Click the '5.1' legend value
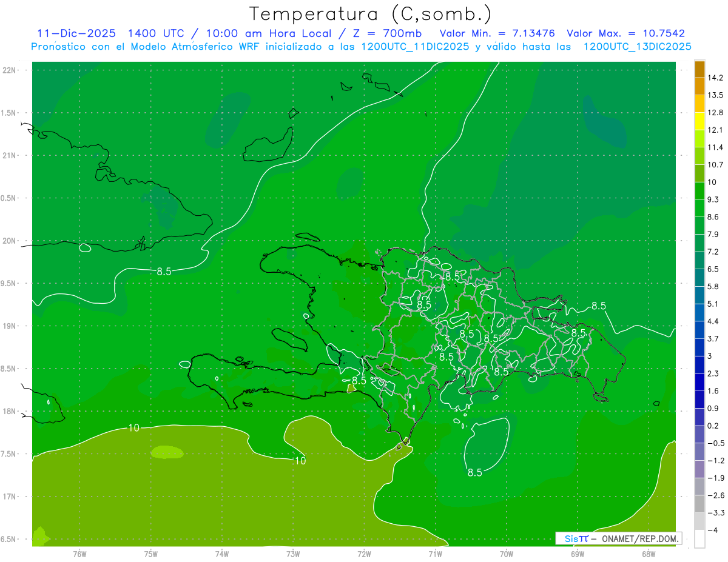 click(x=713, y=304)
